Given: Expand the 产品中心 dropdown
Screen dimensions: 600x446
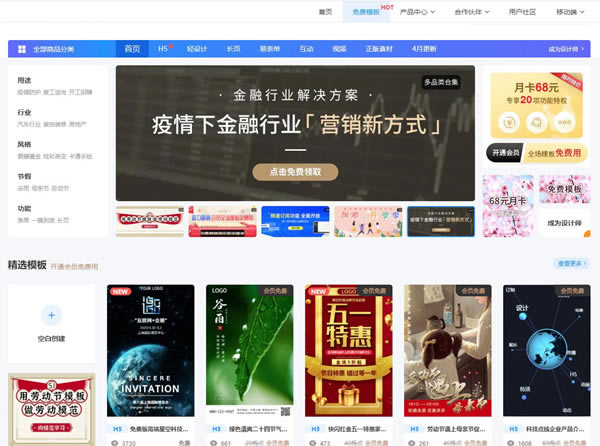Looking at the screenshot, I should click(x=417, y=12).
